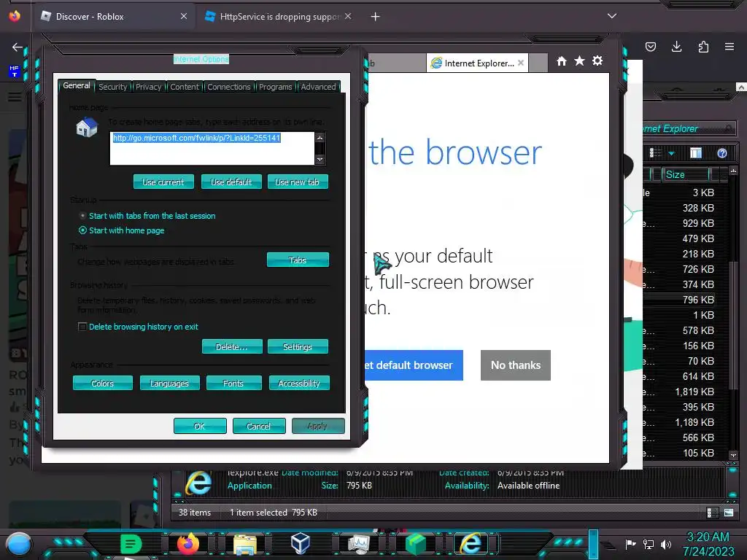Click the Use default button
This screenshot has height=560, width=747.
tap(231, 182)
